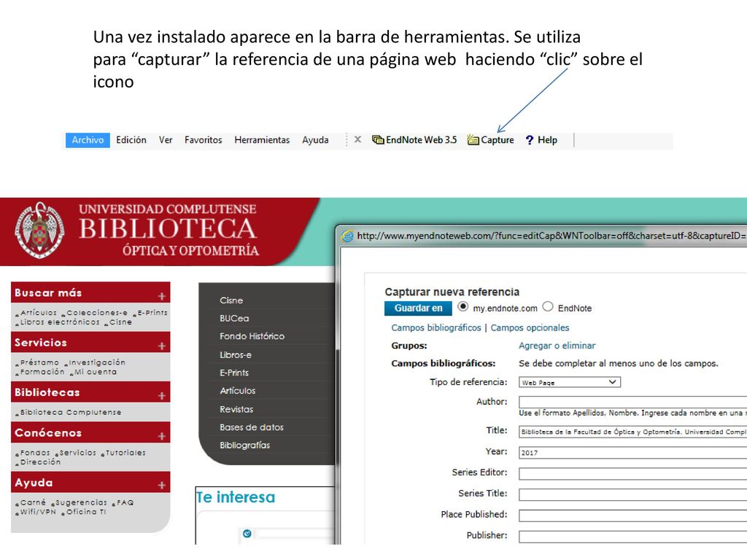Screen dimensions: 747x560
Task: Click the Author input field
Action: (632, 402)
